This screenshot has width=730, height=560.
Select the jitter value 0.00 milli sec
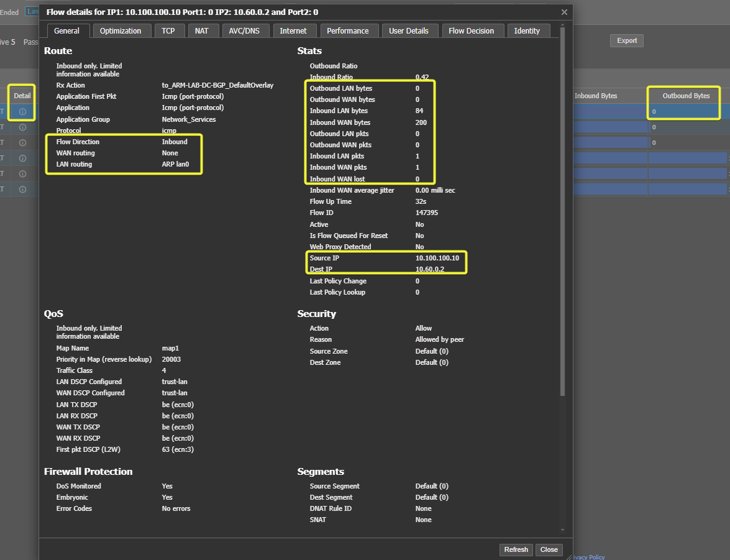point(436,191)
